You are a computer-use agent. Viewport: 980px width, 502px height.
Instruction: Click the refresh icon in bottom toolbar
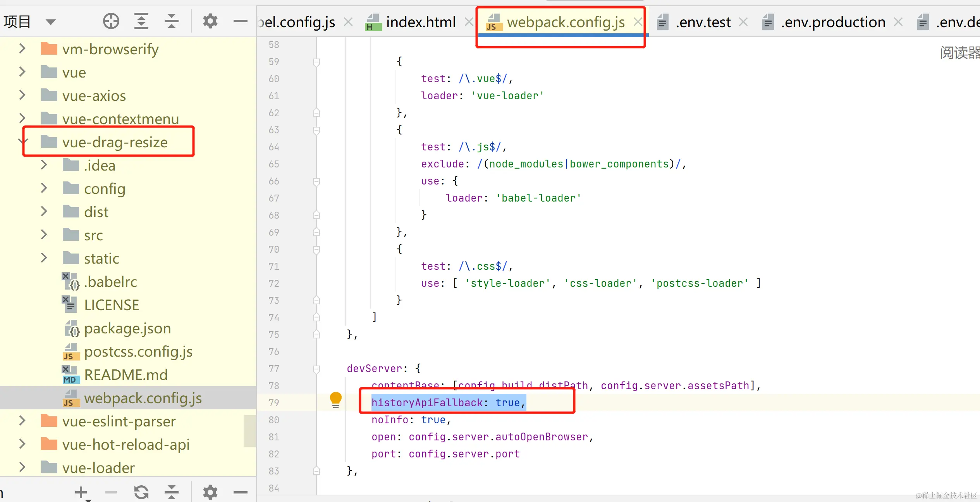pos(141,492)
